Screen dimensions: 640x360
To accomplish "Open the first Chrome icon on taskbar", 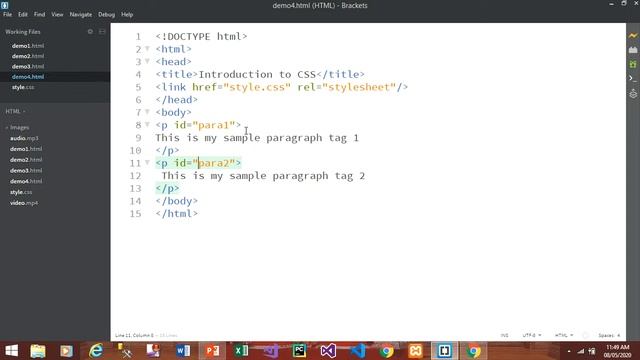I will click(387, 351).
